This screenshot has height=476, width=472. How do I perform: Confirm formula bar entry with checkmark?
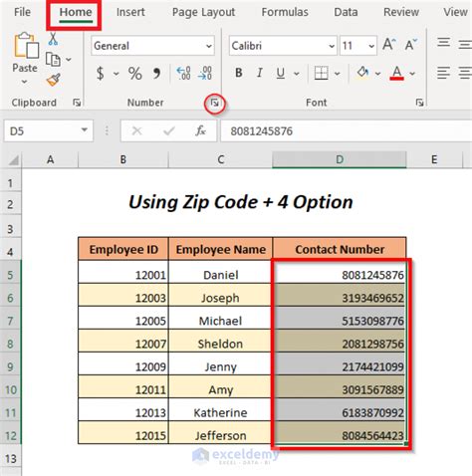click(168, 131)
